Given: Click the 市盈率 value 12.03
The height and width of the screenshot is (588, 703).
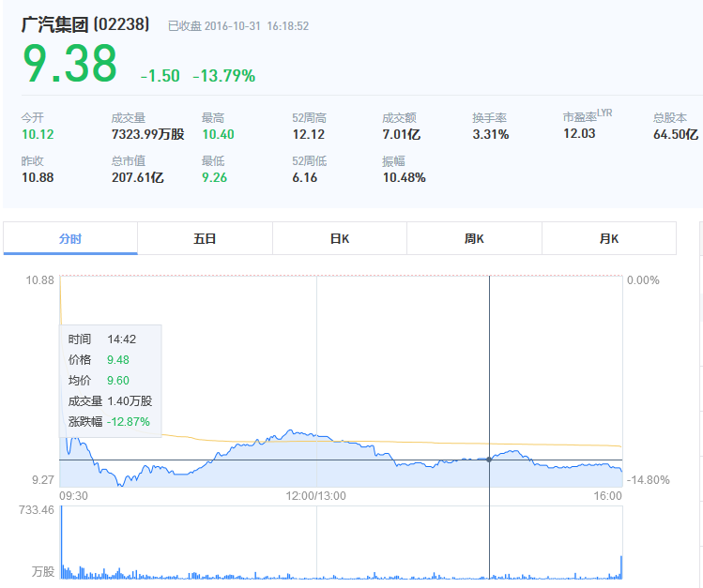Looking at the screenshot, I should pos(579,133).
